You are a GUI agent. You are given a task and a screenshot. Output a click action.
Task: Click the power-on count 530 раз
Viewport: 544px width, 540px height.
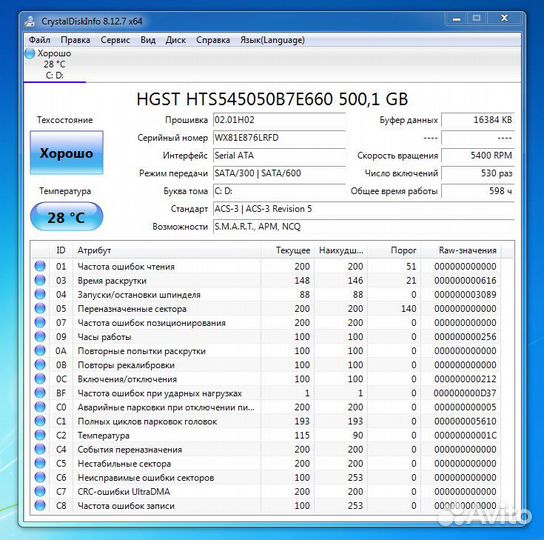click(x=478, y=173)
